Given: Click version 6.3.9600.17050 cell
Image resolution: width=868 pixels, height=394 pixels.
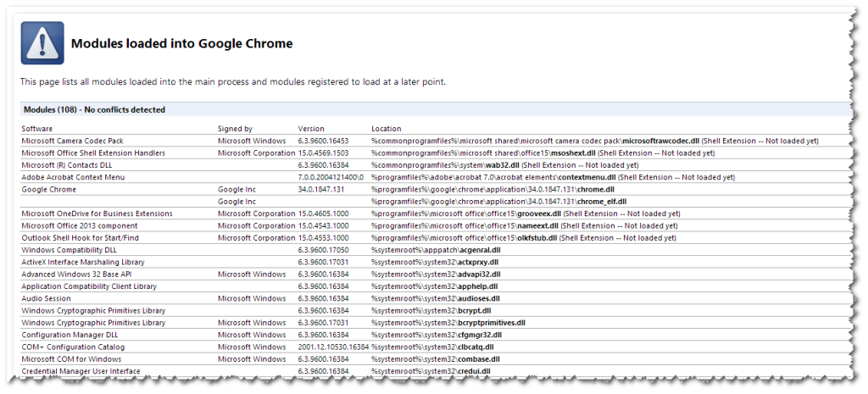Looking at the screenshot, I should [x=323, y=250].
